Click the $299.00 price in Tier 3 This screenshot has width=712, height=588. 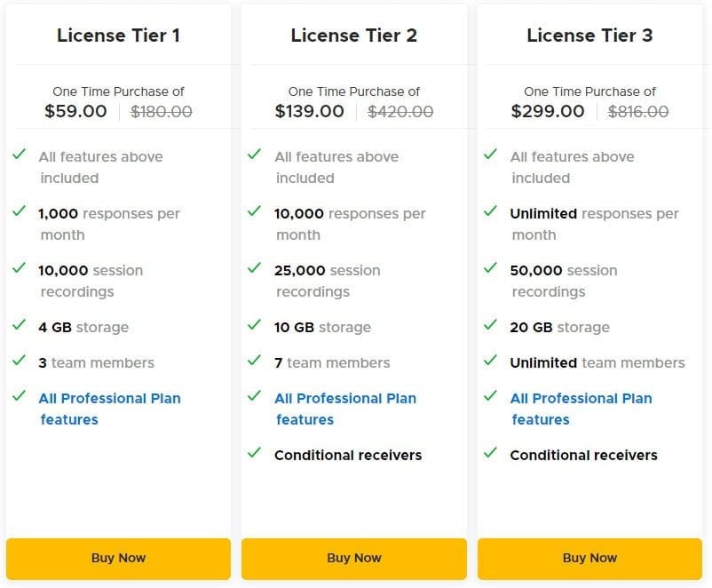(x=548, y=112)
